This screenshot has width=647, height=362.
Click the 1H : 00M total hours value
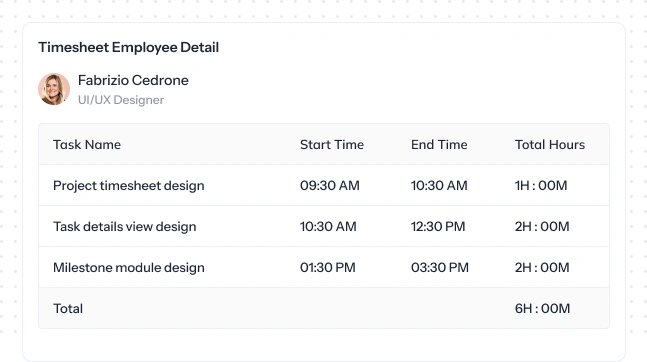pyautogui.click(x=541, y=185)
